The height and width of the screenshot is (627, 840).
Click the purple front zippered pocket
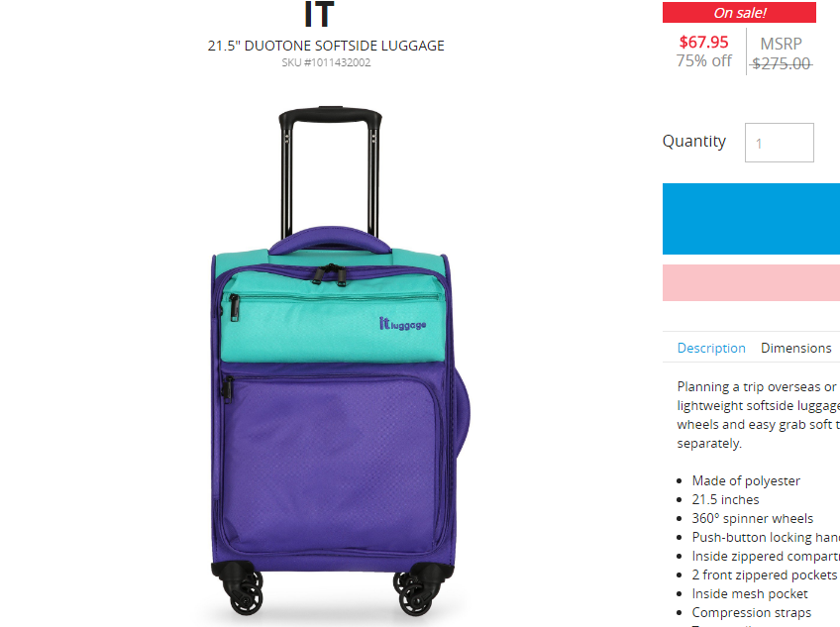(332, 464)
